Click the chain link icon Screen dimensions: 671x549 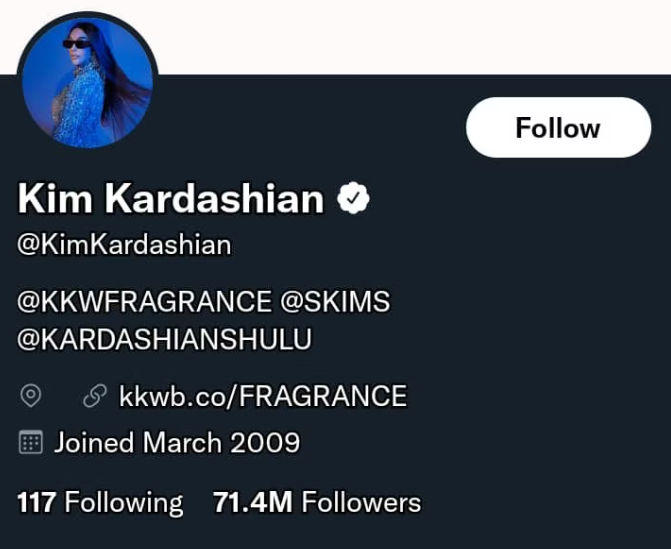coord(95,396)
